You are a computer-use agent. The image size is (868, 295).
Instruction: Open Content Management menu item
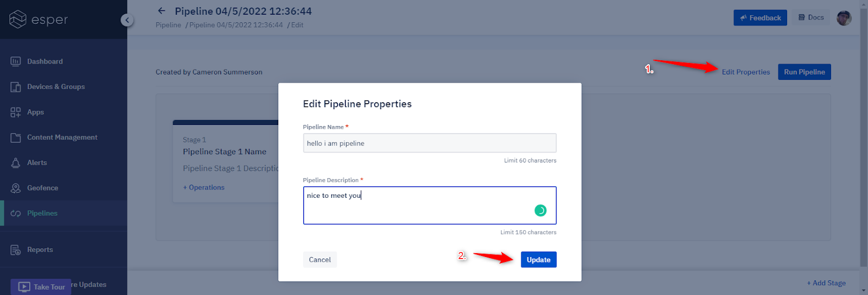pyautogui.click(x=63, y=137)
